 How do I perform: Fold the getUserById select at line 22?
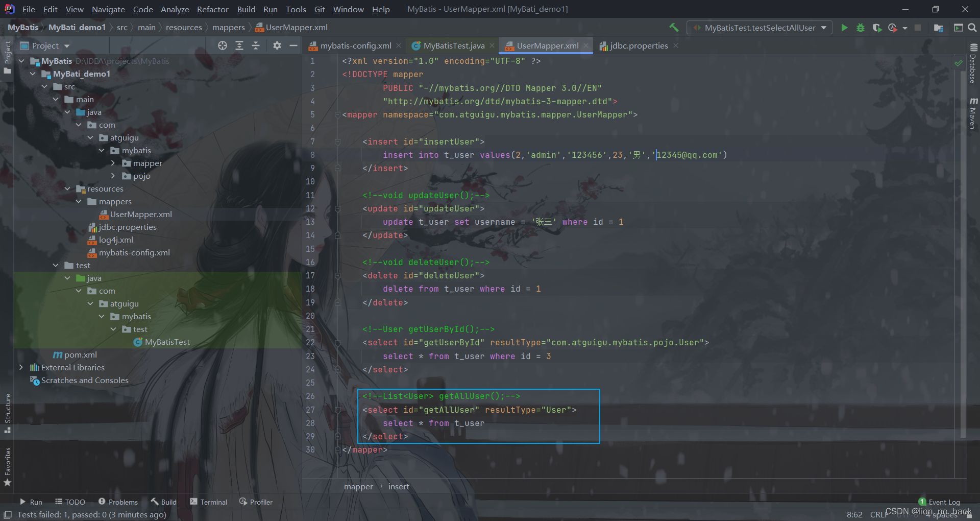[337, 342]
